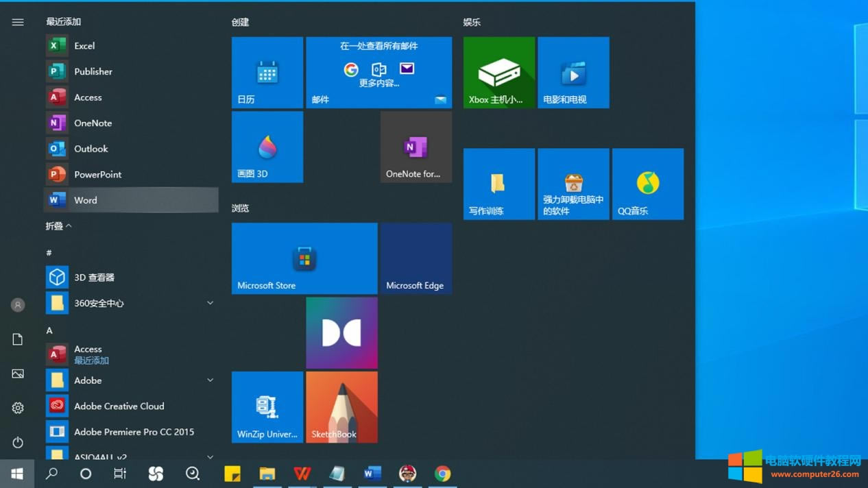868x488 pixels.
Task: Launch Publisher from the app list
Action: [x=93, y=71]
